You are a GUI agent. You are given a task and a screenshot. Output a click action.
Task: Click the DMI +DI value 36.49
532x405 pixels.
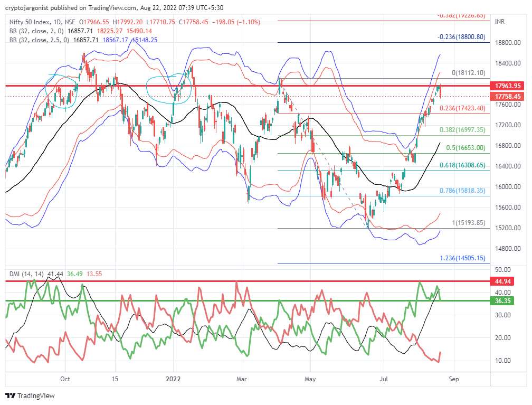pyautogui.click(x=74, y=274)
